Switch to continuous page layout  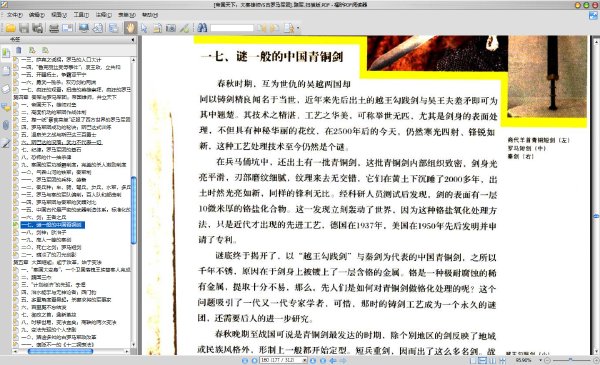click(x=483, y=360)
